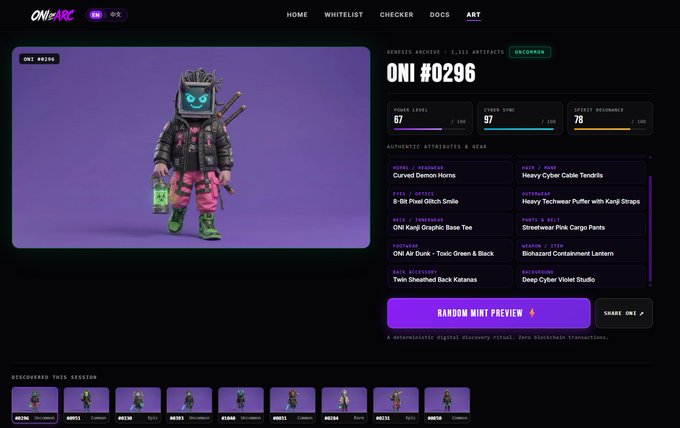Click the Spirit Resonance progress bar

click(x=610, y=129)
